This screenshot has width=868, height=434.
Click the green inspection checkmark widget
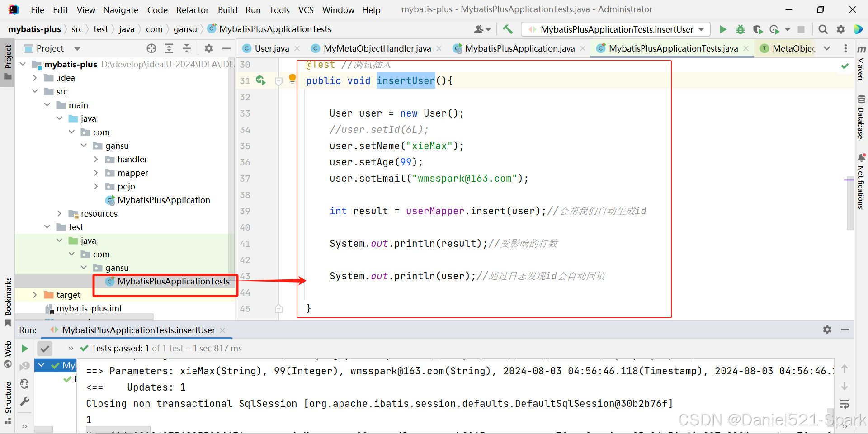(x=844, y=66)
